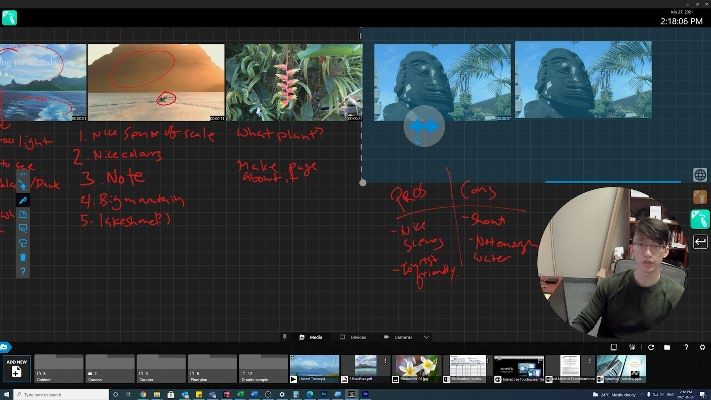
Task: Click the refresh icon in tray toolbar
Action: click(651, 347)
